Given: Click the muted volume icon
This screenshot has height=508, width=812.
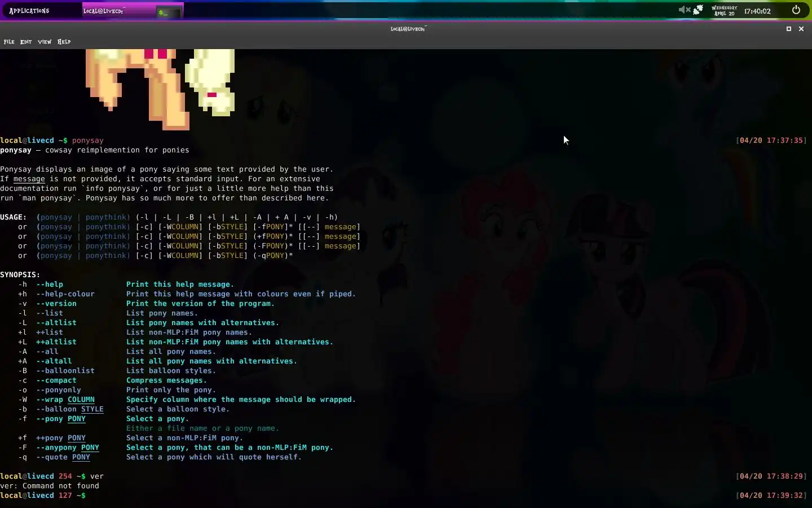Looking at the screenshot, I should tap(684, 10).
